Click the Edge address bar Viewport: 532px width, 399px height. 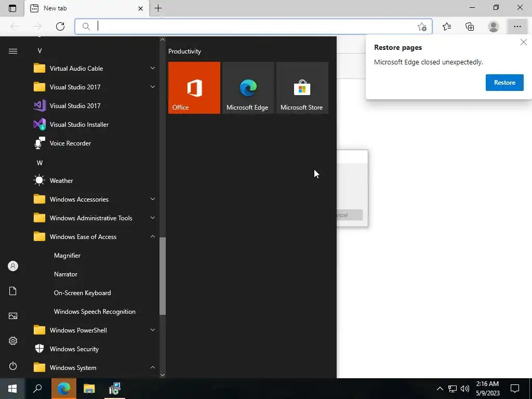point(253,26)
